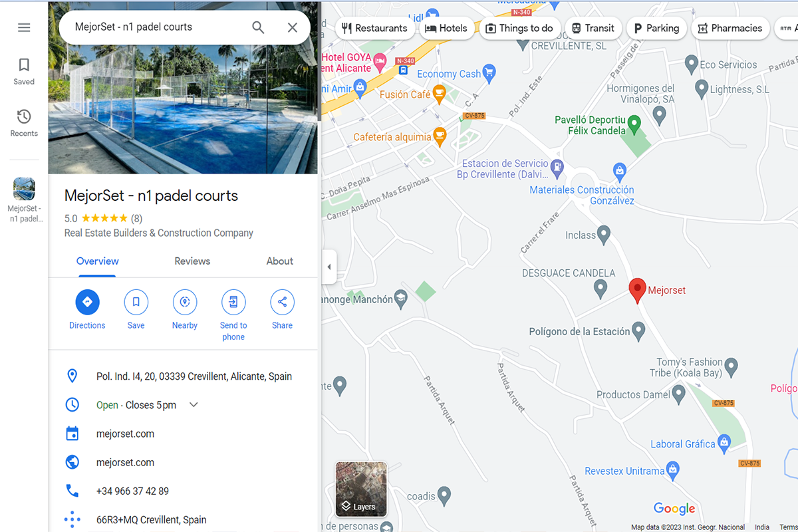The height and width of the screenshot is (532, 798).
Task: Filter map by Things to do chip
Action: 519,28
